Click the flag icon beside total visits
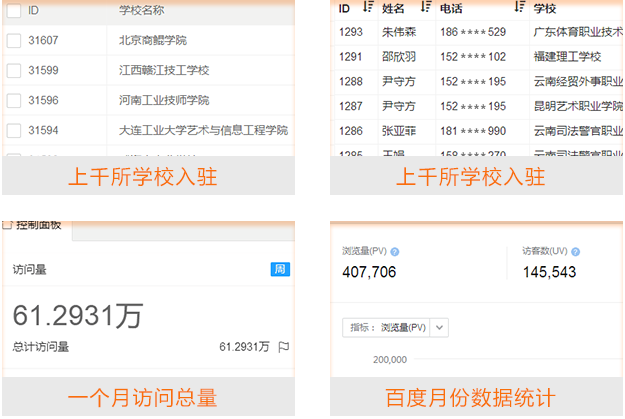Viewport: 625px width, 419px height. (284, 347)
